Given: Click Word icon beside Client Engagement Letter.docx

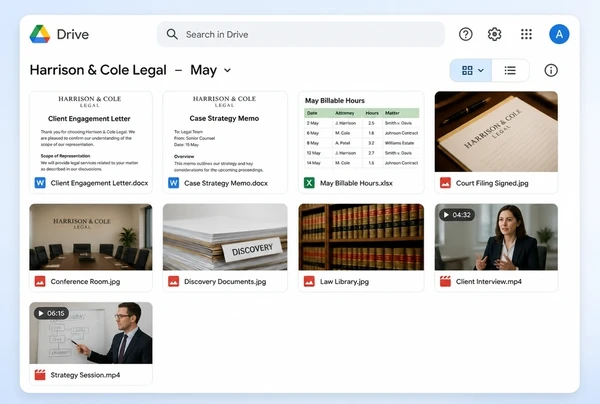Looking at the screenshot, I should pyautogui.click(x=40, y=183).
